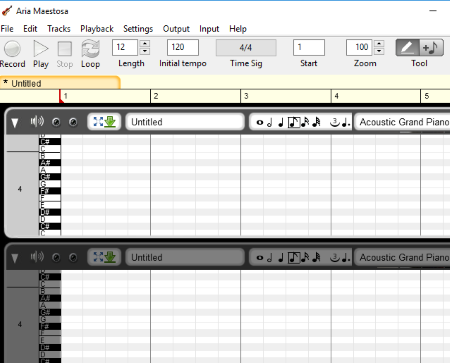Open the Edit menu
The height and width of the screenshot is (363, 450).
point(30,29)
